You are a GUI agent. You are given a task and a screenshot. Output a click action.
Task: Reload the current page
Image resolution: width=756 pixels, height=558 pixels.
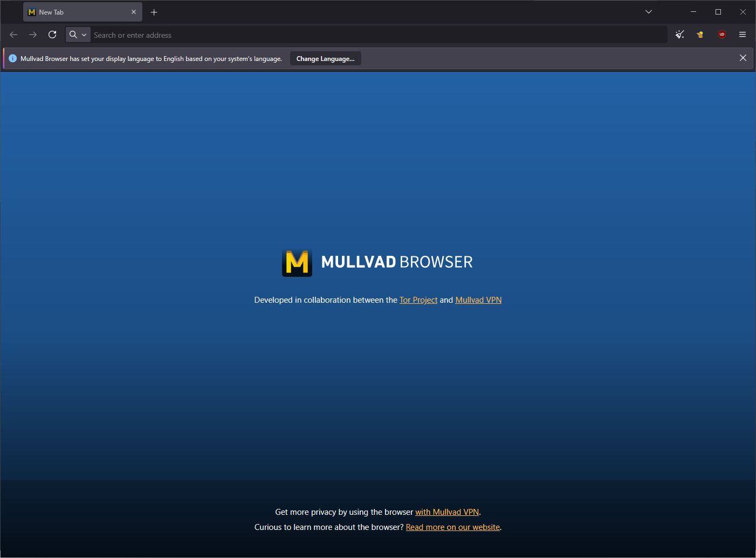click(x=52, y=35)
